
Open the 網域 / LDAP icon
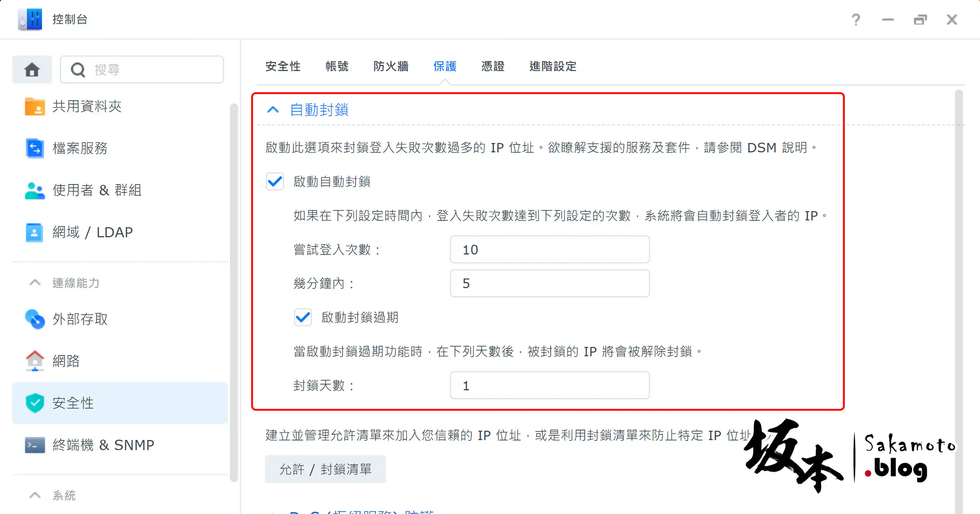(x=34, y=233)
